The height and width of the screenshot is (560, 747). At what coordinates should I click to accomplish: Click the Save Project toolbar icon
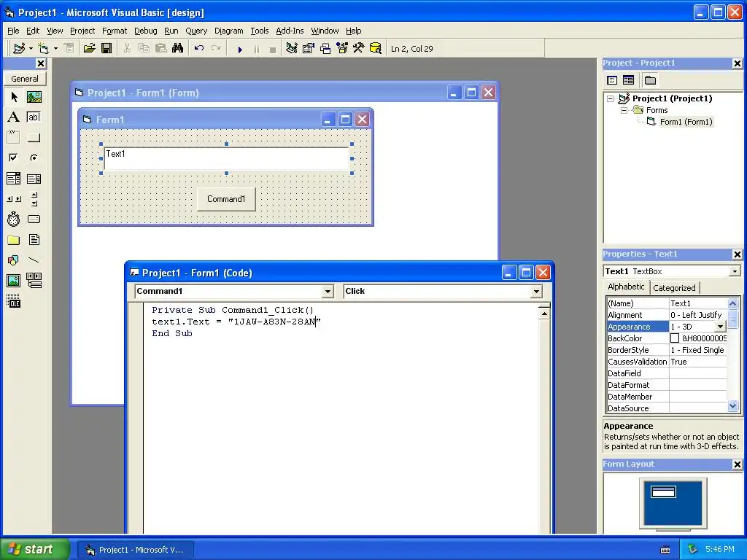(x=107, y=48)
